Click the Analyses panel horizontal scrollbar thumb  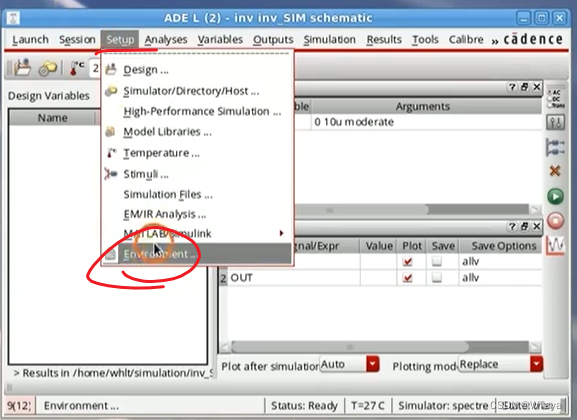tap(361, 210)
